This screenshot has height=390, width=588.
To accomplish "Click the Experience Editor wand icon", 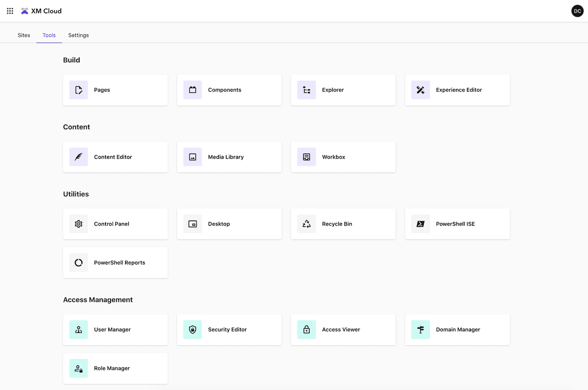I will (421, 90).
